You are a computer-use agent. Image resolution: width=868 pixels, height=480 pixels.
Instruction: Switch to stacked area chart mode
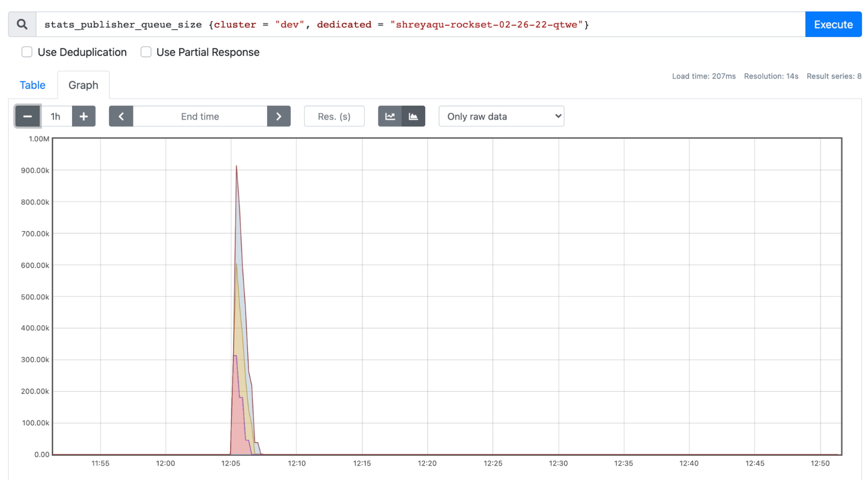pyautogui.click(x=413, y=116)
